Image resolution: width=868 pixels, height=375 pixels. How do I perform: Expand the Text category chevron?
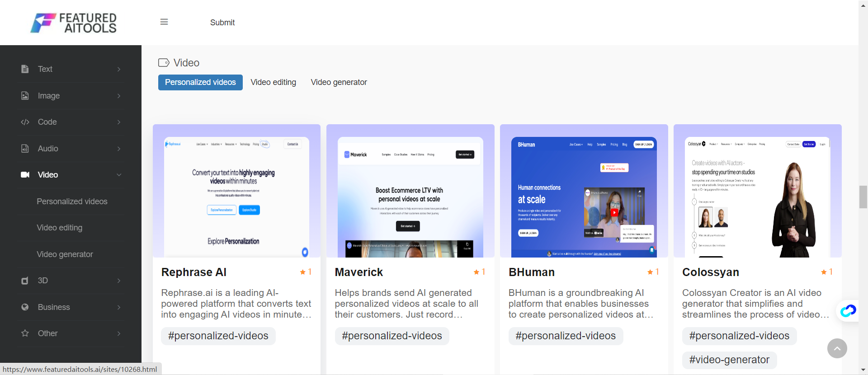coord(119,69)
